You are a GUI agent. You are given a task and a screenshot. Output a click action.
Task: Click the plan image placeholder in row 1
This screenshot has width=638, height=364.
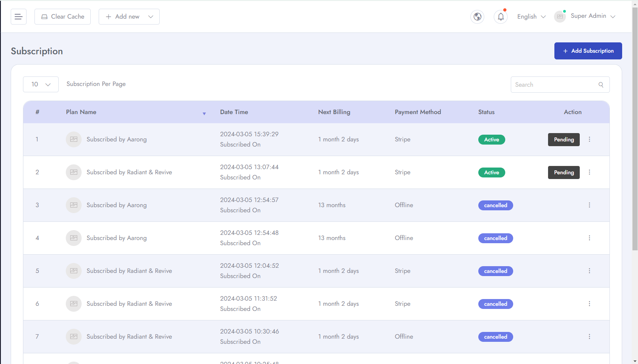(74, 139)
